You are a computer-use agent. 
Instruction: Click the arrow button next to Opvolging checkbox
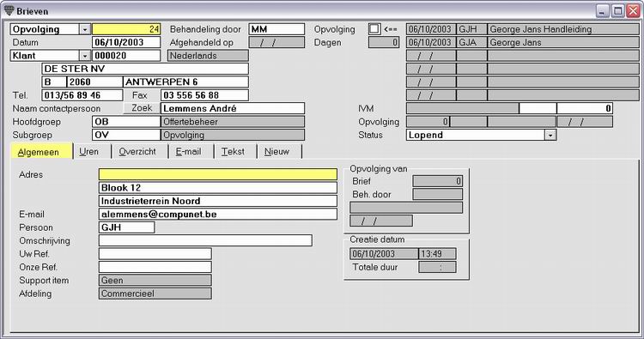391,29
